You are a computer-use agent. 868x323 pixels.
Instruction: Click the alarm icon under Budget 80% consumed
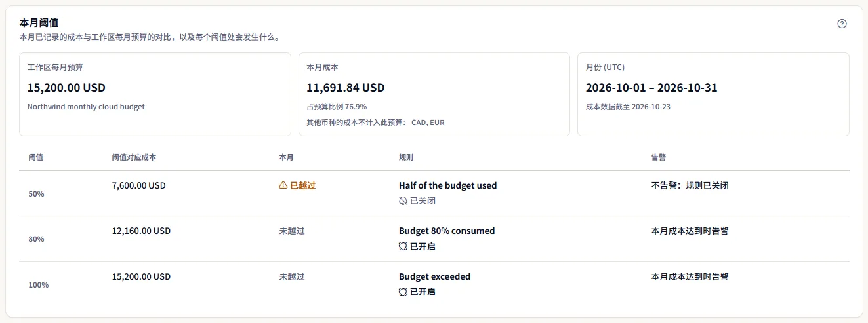tap(403, 246)
